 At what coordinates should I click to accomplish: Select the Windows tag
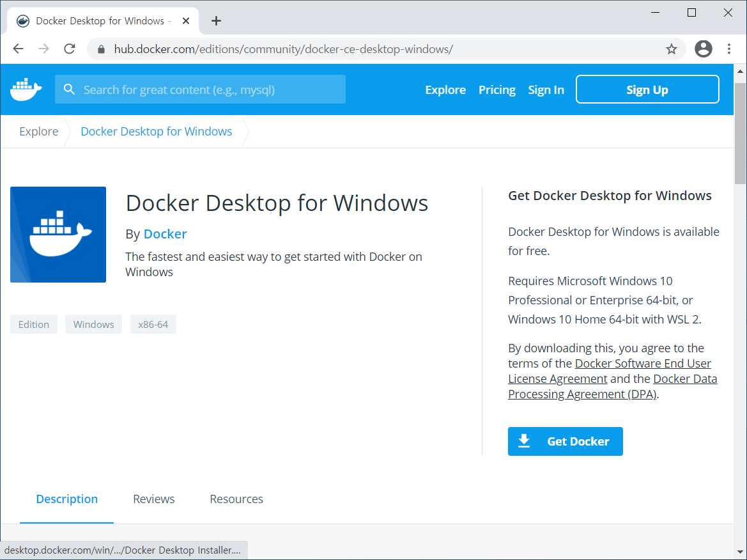pos(93,324)
